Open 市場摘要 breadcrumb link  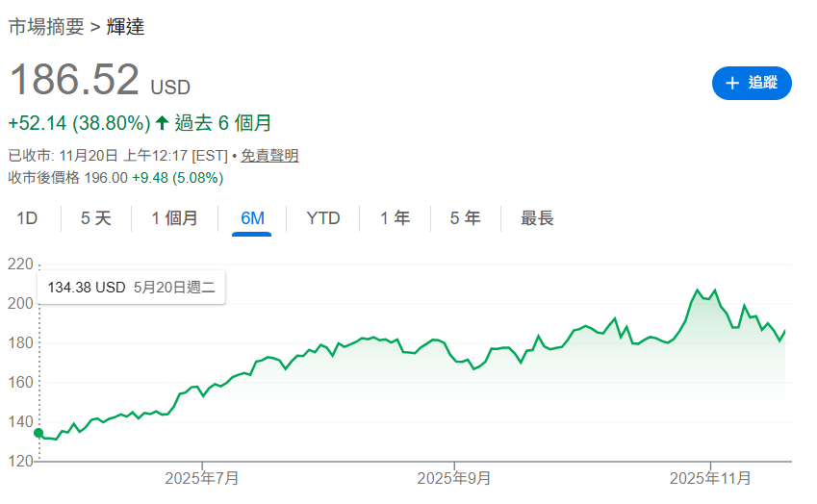pos(46,27)
